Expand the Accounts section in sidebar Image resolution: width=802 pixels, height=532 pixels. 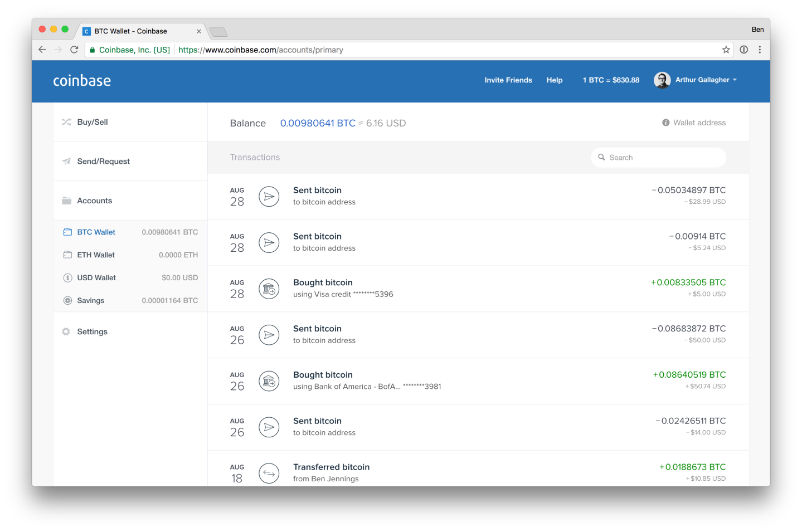pyautogui.click(x=94, y=201)
